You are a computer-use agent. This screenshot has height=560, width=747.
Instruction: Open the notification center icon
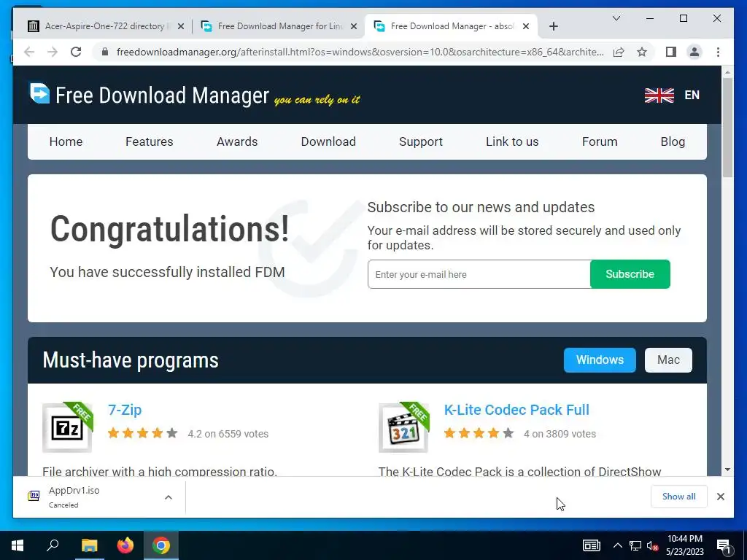tap(723, 545)
